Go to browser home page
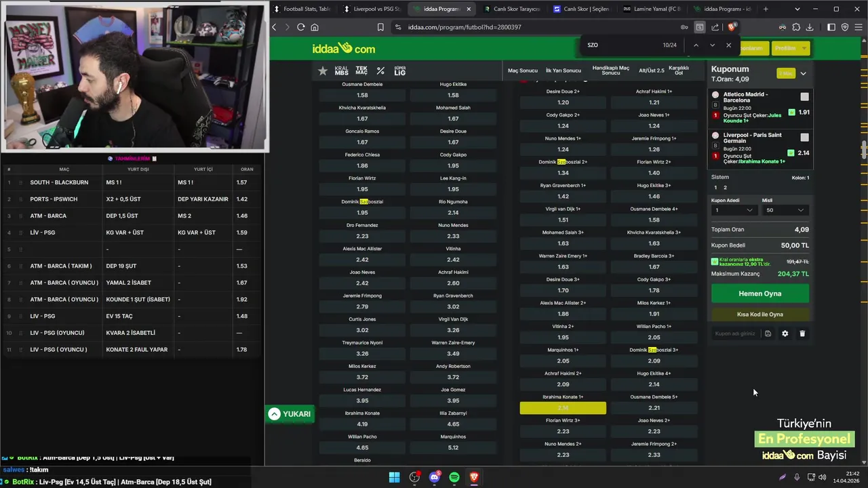The width and height of the screenshot is (868, 488). point(315,27)
